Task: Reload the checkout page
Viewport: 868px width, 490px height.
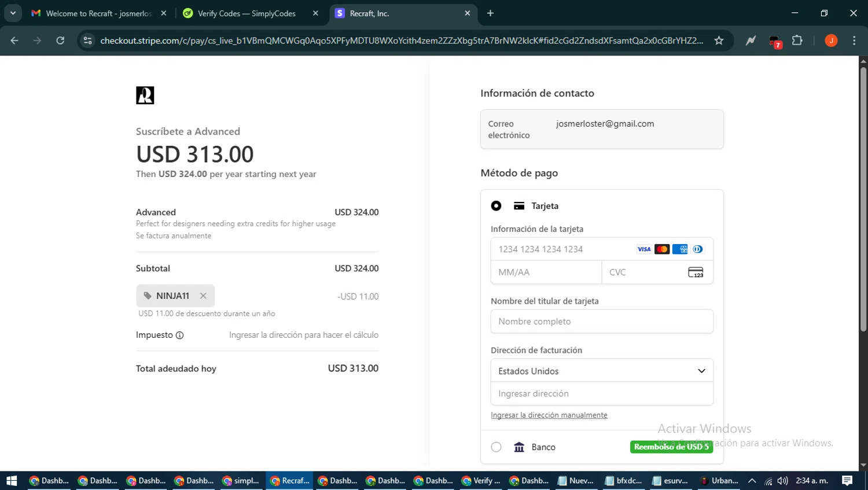Action: (x=60, y=40)
